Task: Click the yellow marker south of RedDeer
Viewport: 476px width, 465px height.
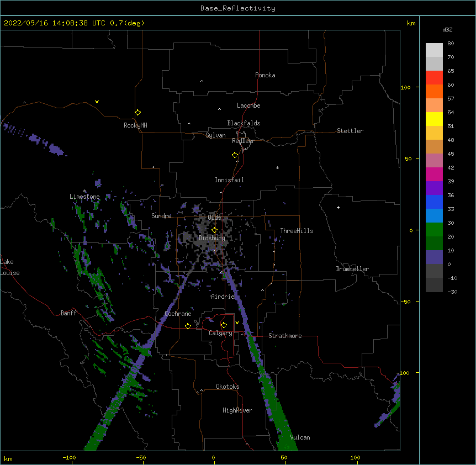Action: (235, 155)
